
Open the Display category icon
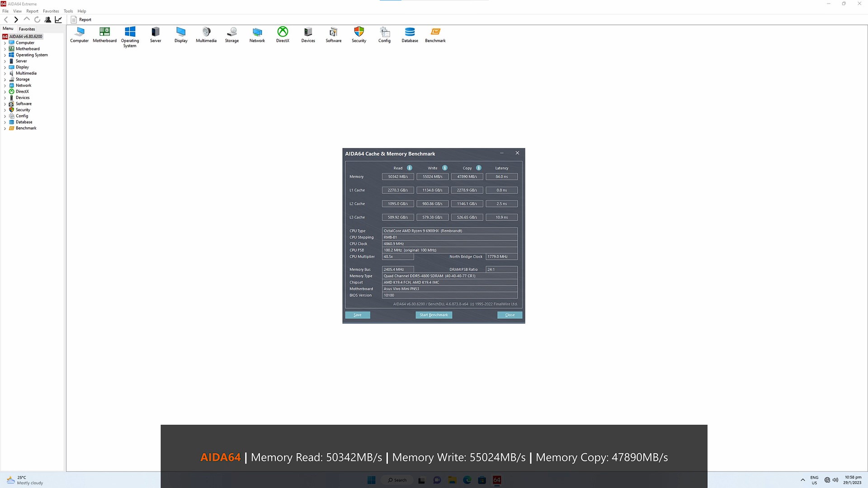tap(181, 35)
